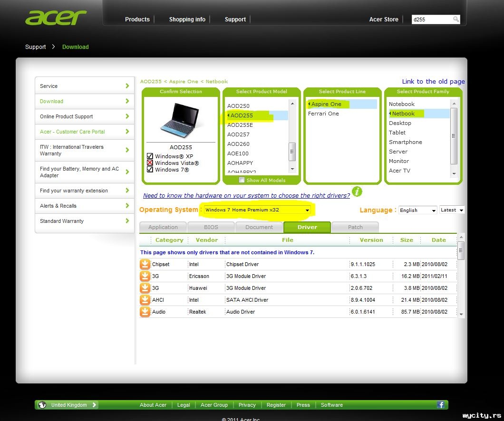Viewport: 504px width, 421px height.
Task: Open the Support menu
Action: [x=235, y=19]
